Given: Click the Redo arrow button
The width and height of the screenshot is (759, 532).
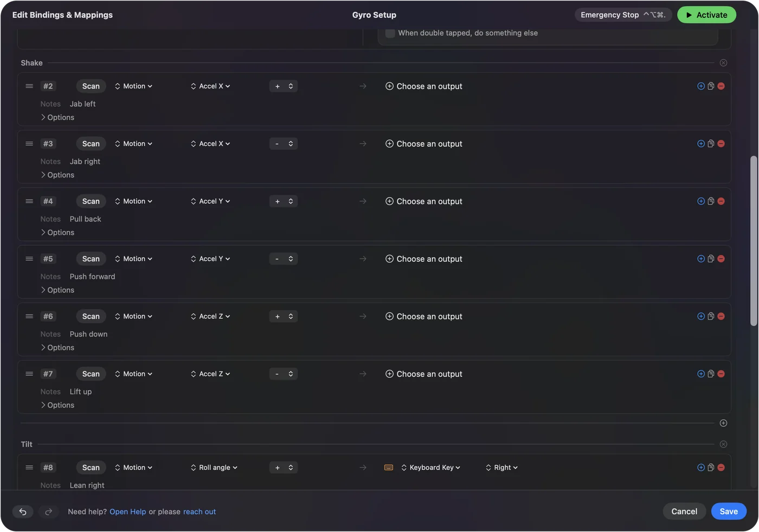Looking at the screenshot, I should point(48,511).
